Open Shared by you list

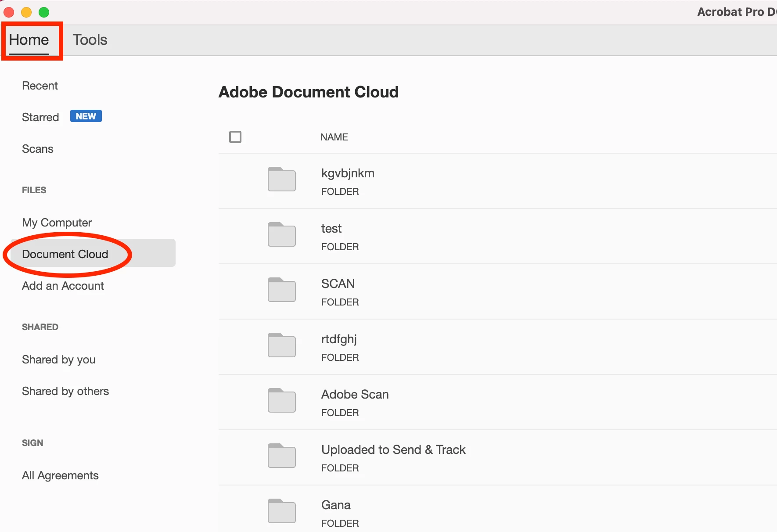pos(59,359)
